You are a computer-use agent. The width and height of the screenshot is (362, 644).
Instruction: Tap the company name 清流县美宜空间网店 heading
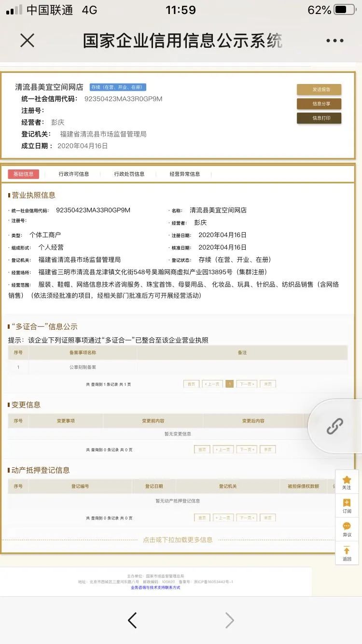tap(49, 87)
